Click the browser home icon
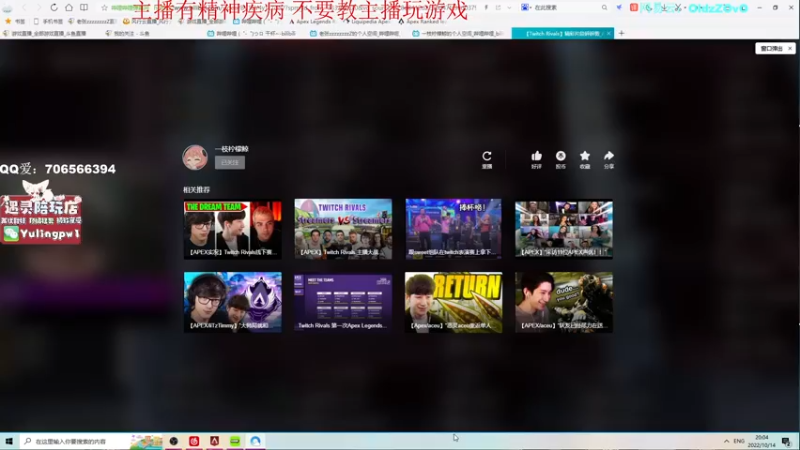The image size is (800, 450). pyautogui.click(x=68, y=8)
